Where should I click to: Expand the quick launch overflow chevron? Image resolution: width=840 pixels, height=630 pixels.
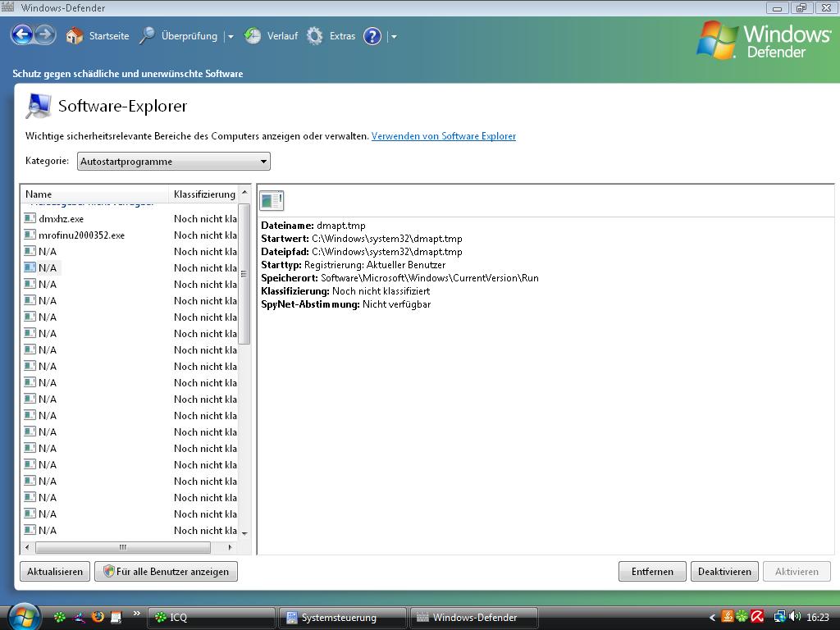pyautogui.click(x=137, y=614)
